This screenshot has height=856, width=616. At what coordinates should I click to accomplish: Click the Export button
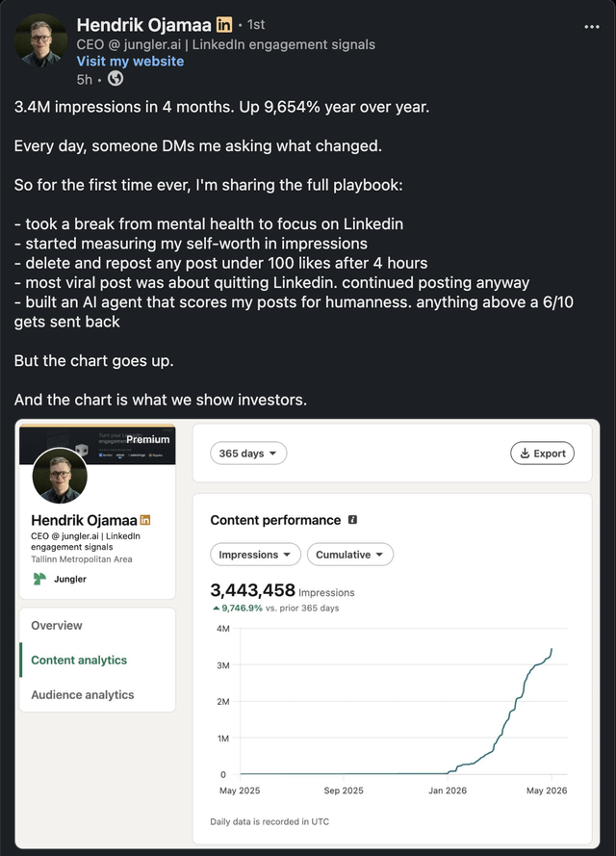(x=542, y=454)
